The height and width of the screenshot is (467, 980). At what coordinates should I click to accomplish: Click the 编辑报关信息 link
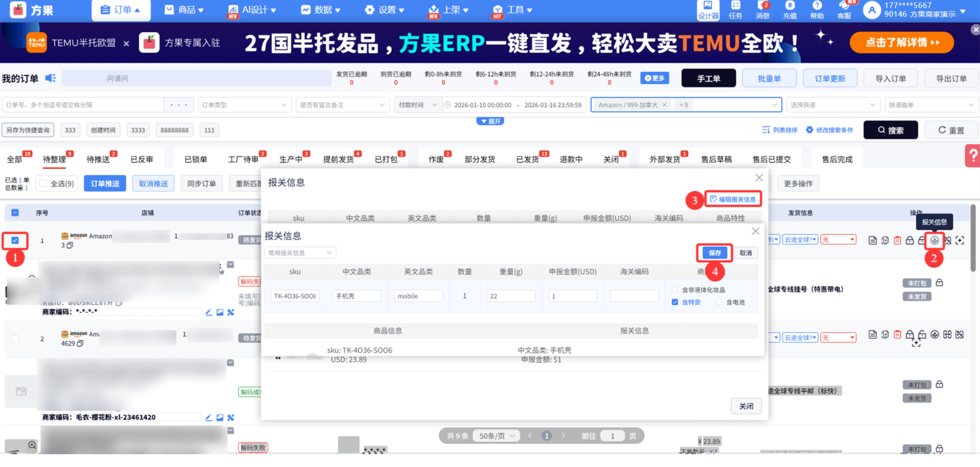pyautogui.click(x=733, y=200)
